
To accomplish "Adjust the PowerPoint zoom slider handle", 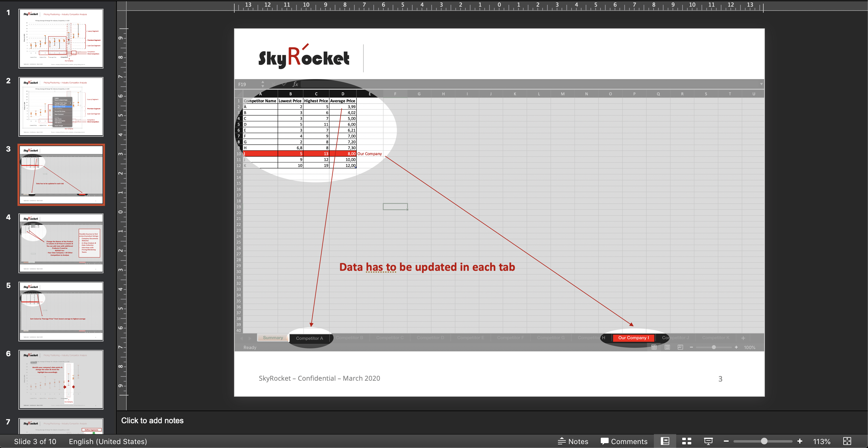I will click(764, 441).
